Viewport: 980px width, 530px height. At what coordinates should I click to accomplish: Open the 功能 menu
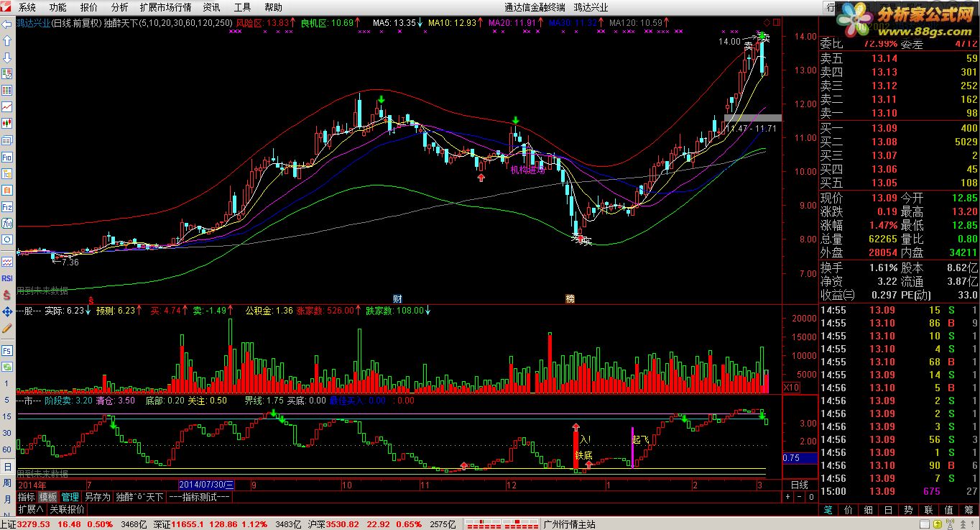(58, 7)
